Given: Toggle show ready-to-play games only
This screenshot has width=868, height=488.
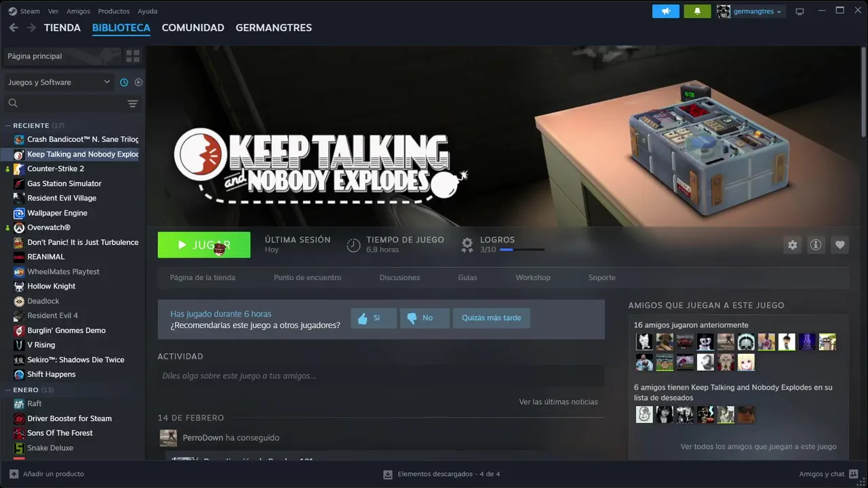Looking at the screenshot, I should tap(138, 83).
